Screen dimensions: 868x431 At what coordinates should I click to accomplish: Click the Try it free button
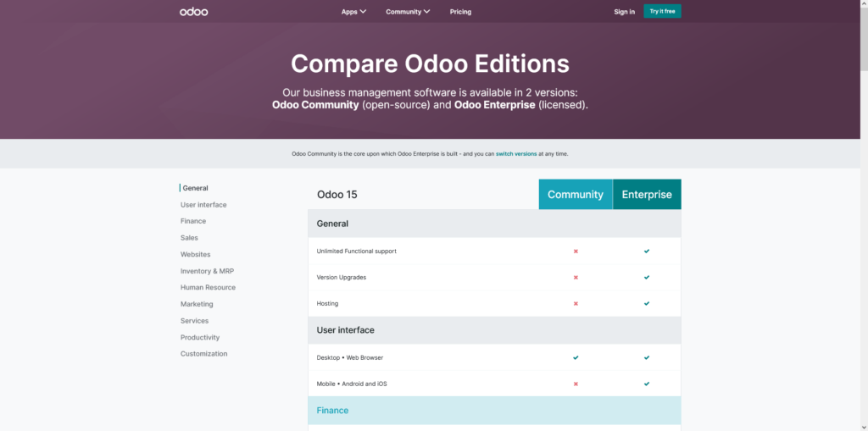coord(662,11)
